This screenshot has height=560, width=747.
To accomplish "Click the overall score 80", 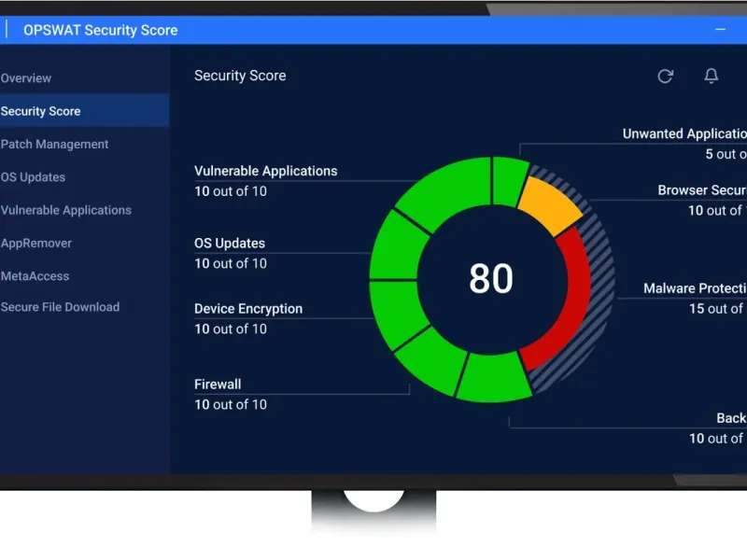I will [x=491, y=278].
